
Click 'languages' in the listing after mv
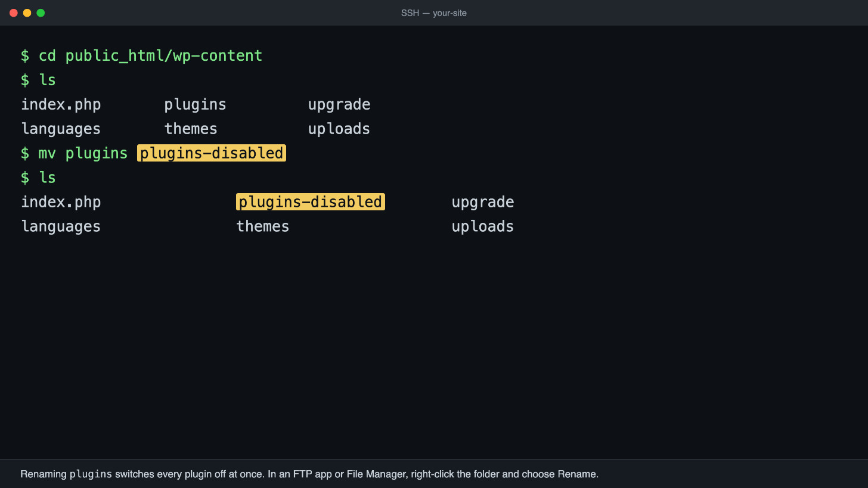pyautogui.click(x=61, y=226)
